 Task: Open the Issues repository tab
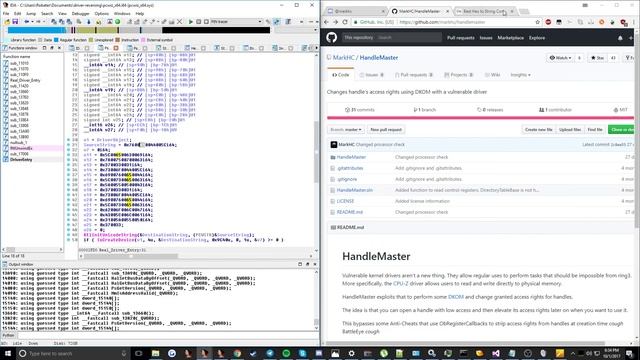(372, 75)
